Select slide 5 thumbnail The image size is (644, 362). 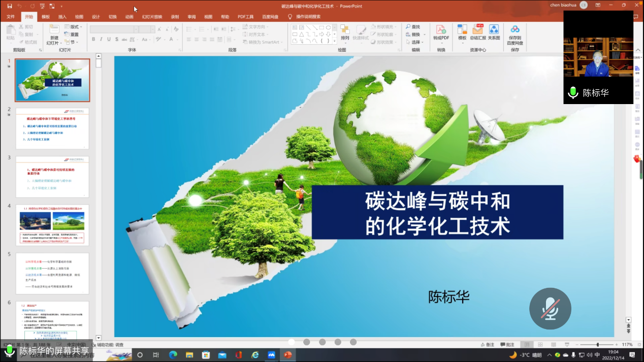tap(52, 274)
